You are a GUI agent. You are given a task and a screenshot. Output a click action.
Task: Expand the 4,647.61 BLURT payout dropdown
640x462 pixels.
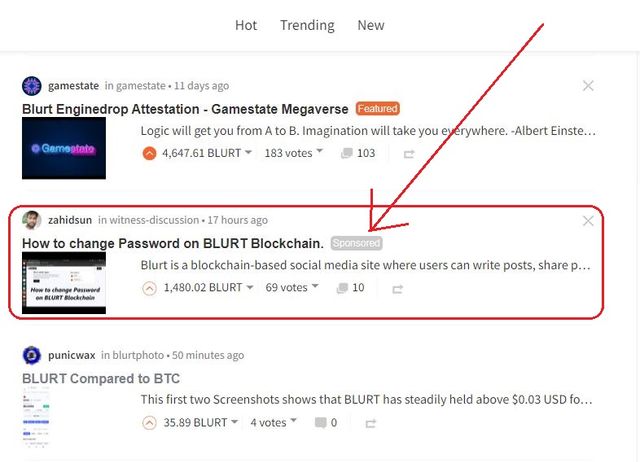tap(207, 153)
